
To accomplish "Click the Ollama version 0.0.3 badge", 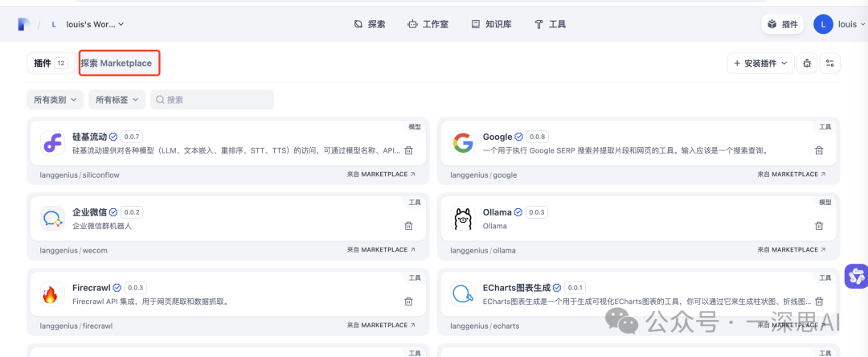I will (x=536, y=212).
